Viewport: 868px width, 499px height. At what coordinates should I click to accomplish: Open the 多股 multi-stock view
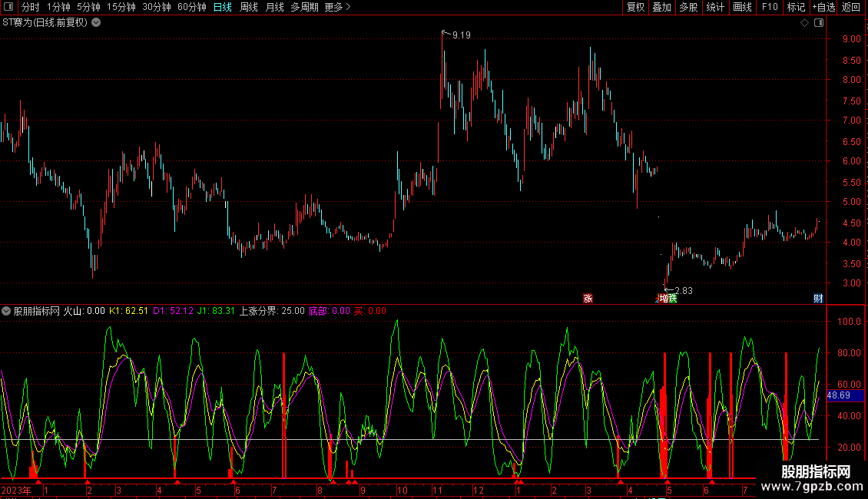click(688, 7)
